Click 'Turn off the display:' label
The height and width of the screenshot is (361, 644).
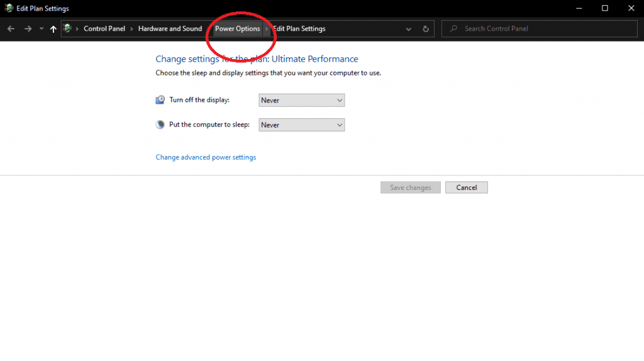click(x=199, y=100)
